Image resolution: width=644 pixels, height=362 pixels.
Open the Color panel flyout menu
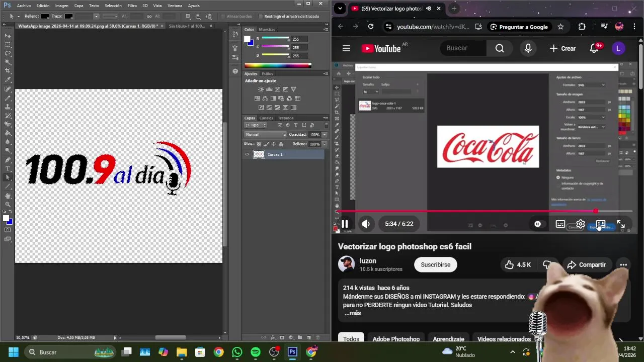click(x=326, y=30)
